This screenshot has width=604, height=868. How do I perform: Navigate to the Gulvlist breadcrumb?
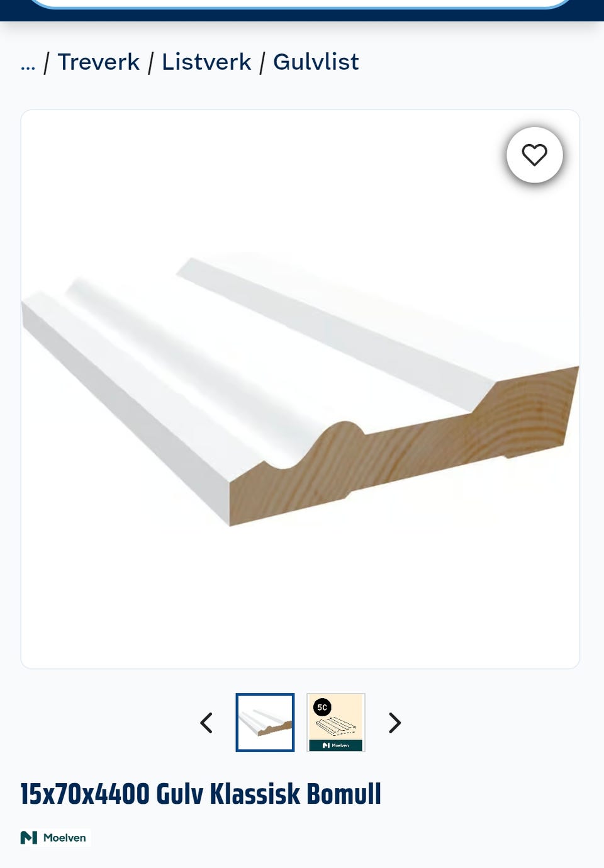(x=316, y=62)
